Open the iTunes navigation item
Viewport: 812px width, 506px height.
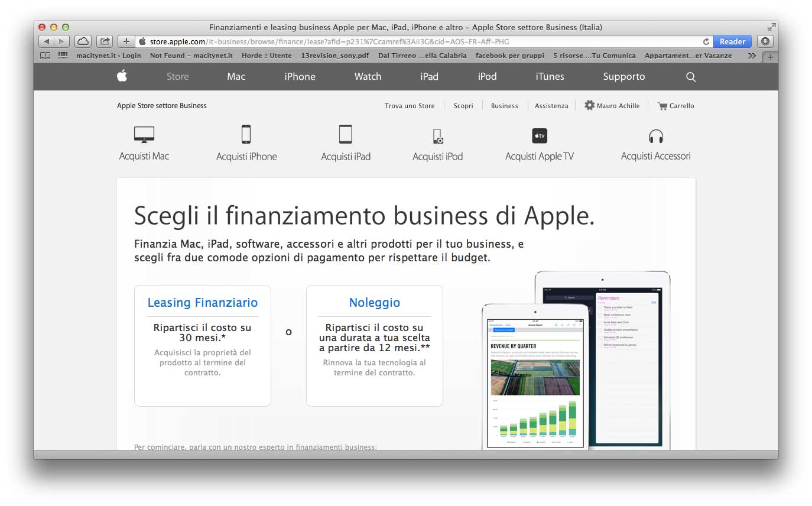coord(550,76)
